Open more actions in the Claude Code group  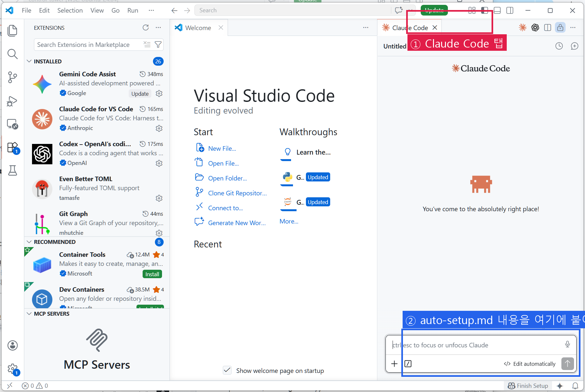tap(573, 27)
